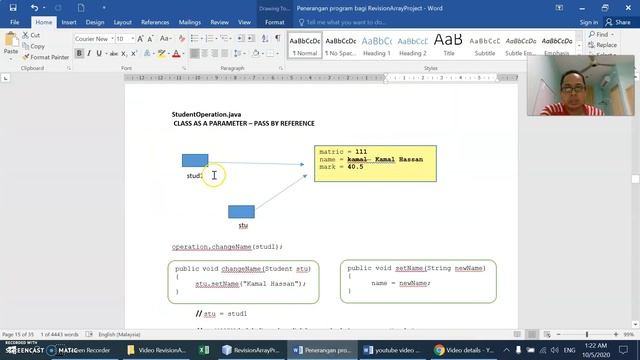
Task: Align text to the left
Action: pos(195,53)
